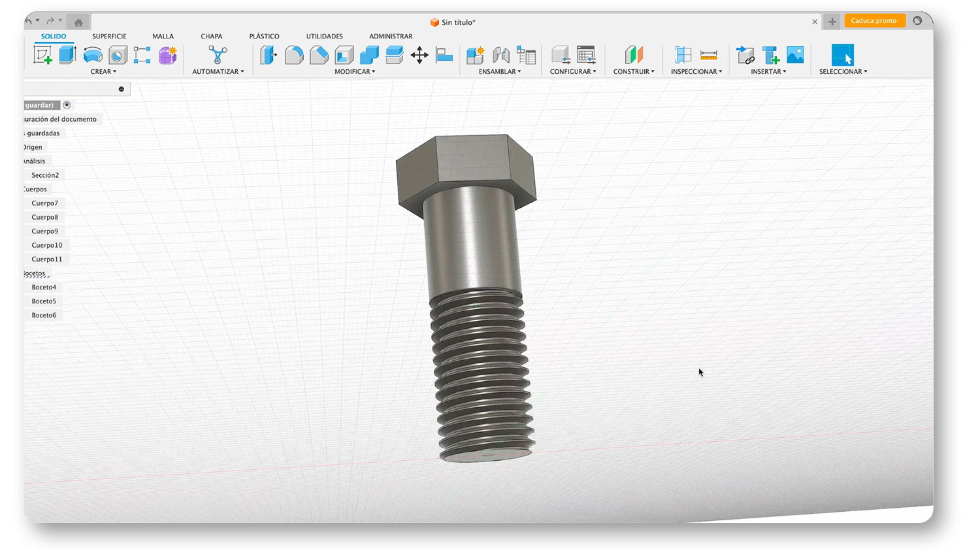Open the INSPECCIONAR dropdown menu
980x551 pixels.
point(696,72)
